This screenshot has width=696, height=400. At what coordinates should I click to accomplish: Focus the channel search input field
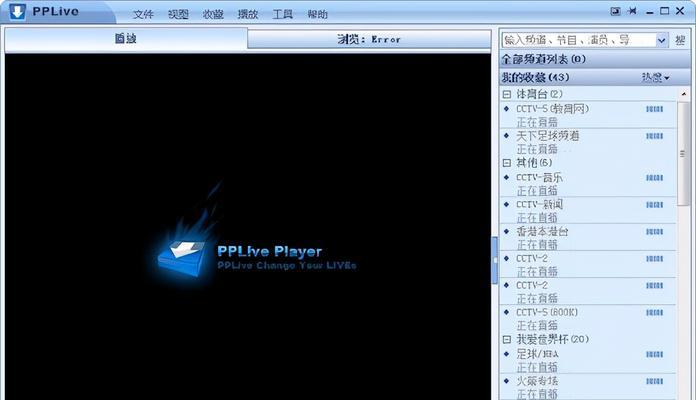579,40
